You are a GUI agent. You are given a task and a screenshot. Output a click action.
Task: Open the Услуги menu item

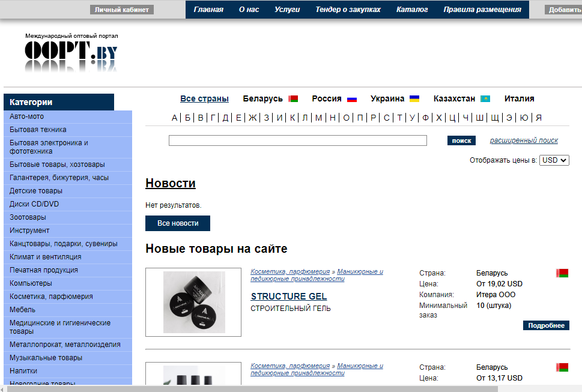[287, 10]
